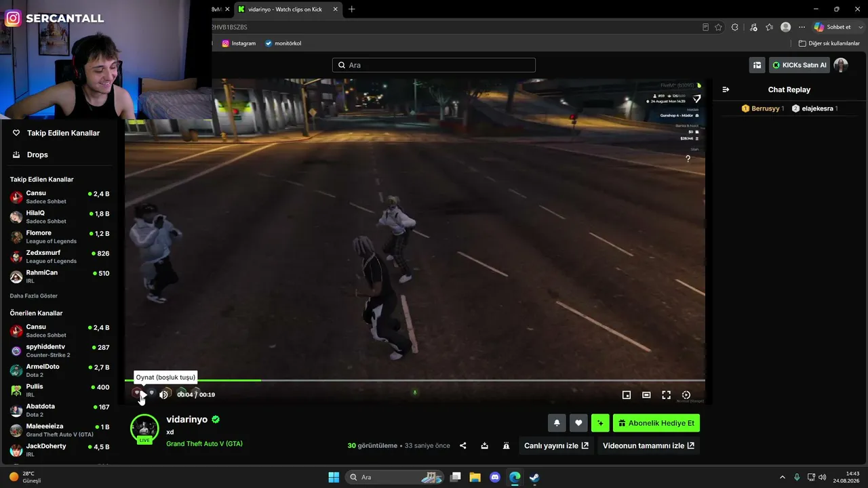868x488 pixels.
Task: Open the Kick user profile avatar menu
Action: [x=841, y=65]
